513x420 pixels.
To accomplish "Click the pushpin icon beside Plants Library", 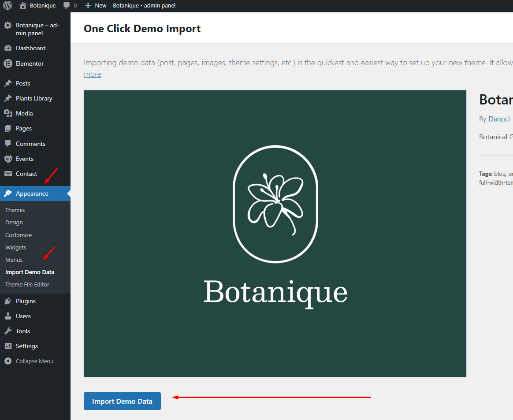I will point(8,98).
